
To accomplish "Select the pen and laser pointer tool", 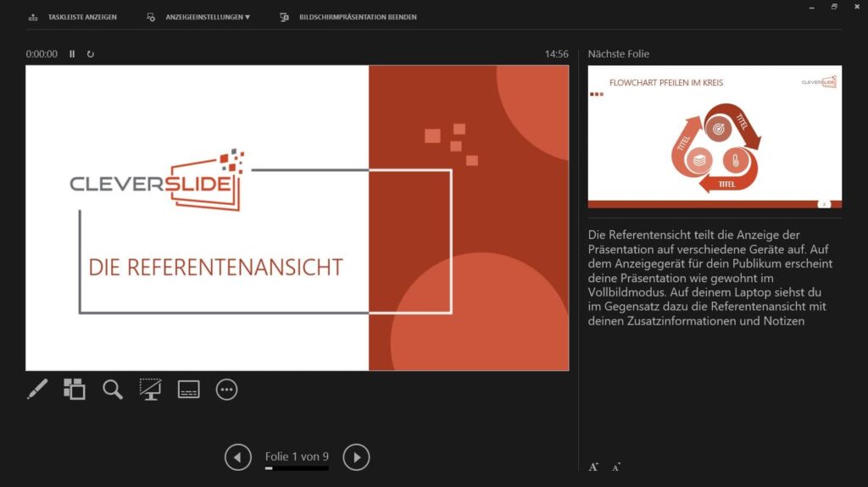I will click(37, 389).
